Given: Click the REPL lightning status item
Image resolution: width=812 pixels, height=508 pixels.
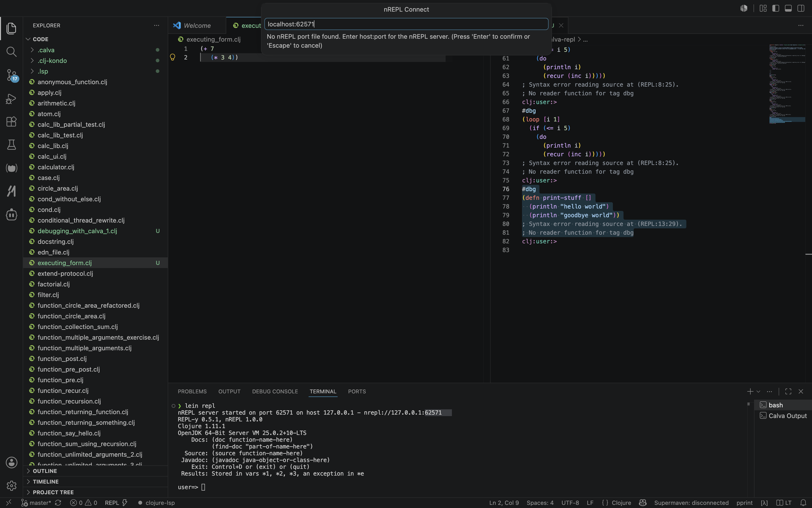Looking at the screenshot, I should (116, 503).
